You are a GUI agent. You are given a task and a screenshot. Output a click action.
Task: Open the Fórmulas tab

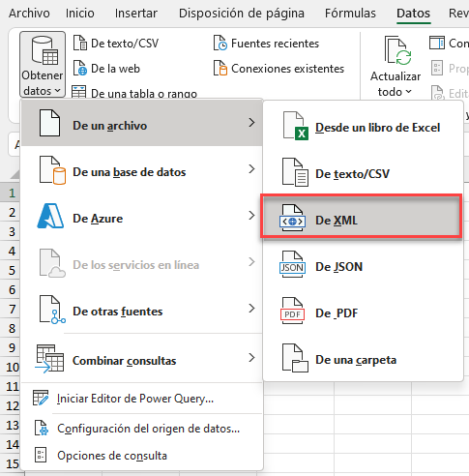click(x=350, y=14)
